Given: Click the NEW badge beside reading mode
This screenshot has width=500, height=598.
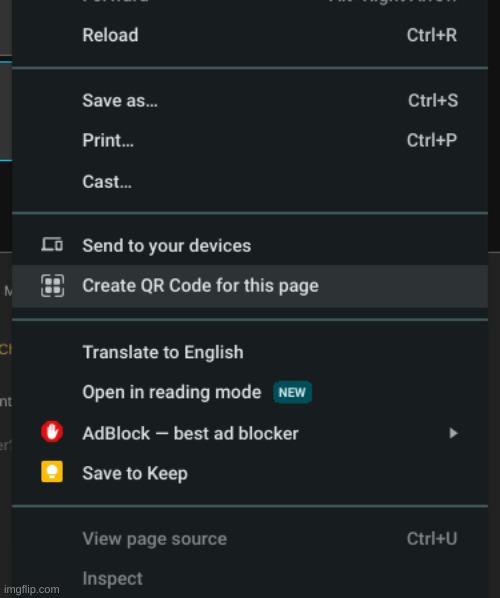Looking at the screenshot, I should click(x=293, y=392).
